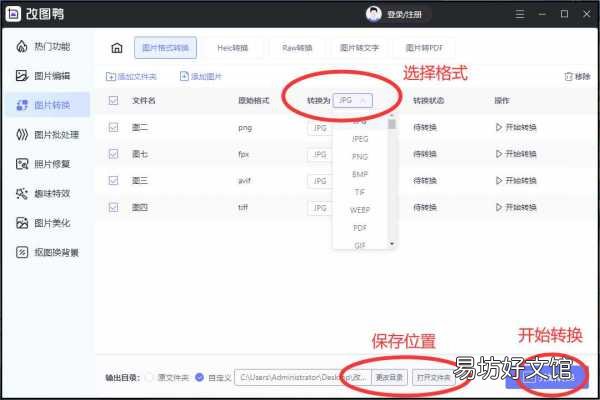
Task: Click the format list scrollbar thumb
Action: point(391,124)
